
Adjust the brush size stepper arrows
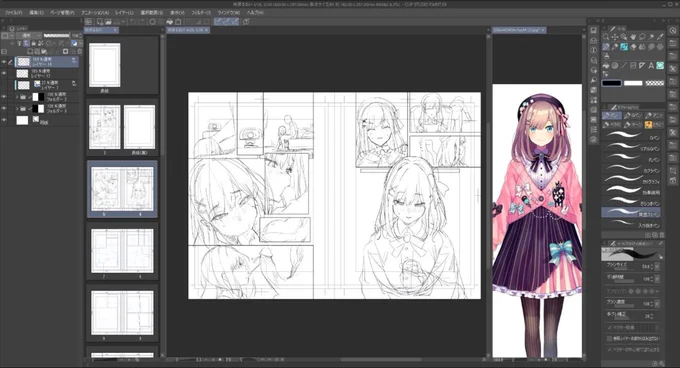[x=651, y=267]
